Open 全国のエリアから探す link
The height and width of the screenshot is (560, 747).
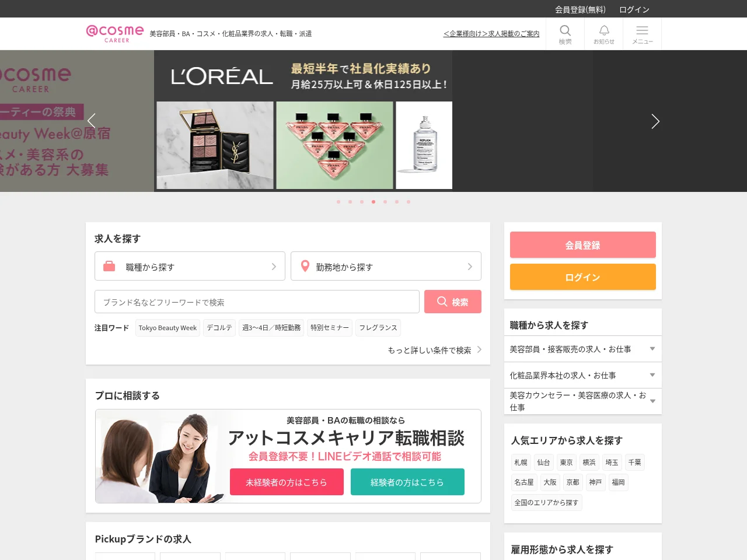(x=546, y=502)
